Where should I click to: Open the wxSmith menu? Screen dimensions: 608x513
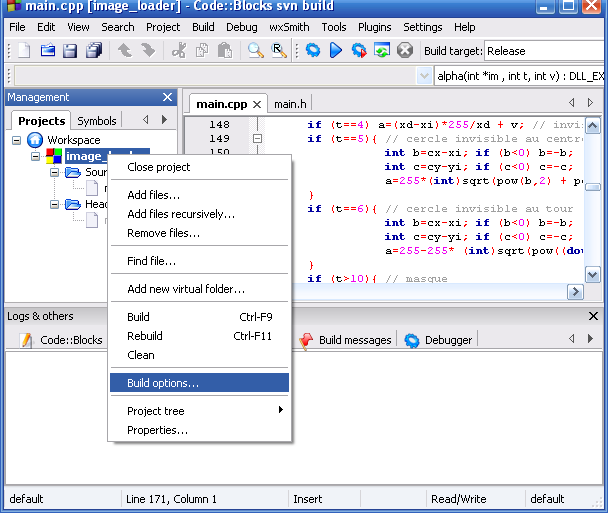point(289,27)
